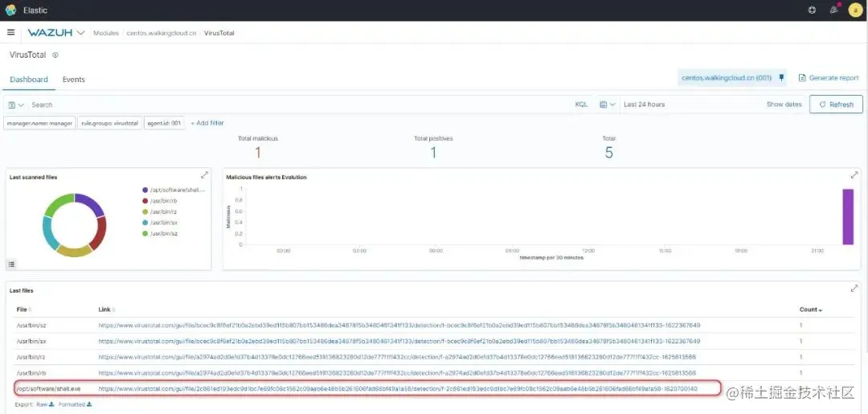Viewport: 868px width, 414px height.
Task: Click the VirusTotal breadcrumb
Action: point(219,33)
